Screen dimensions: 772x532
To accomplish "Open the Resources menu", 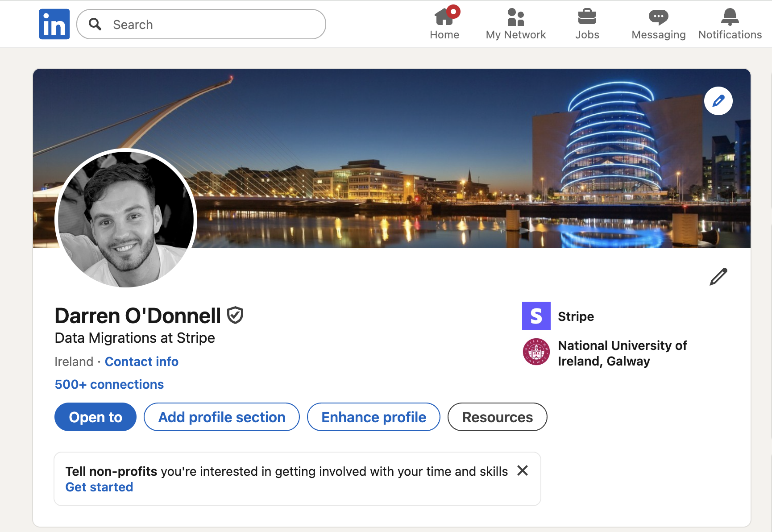I will click(x=497, y=417).
